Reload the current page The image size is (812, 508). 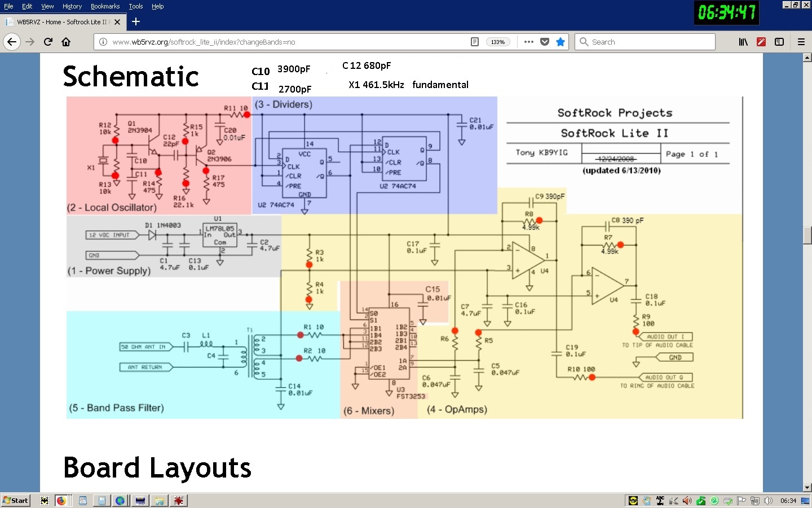point(48,42)
